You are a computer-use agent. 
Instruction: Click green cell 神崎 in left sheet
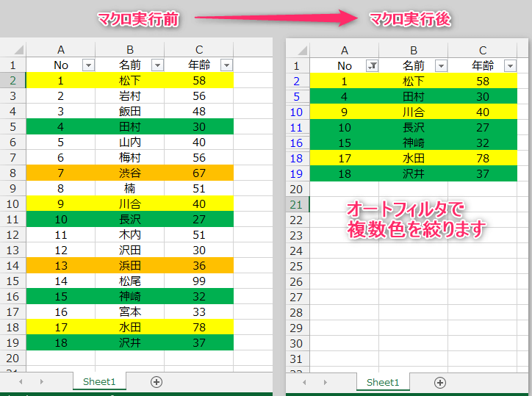(x=130, y=296)
